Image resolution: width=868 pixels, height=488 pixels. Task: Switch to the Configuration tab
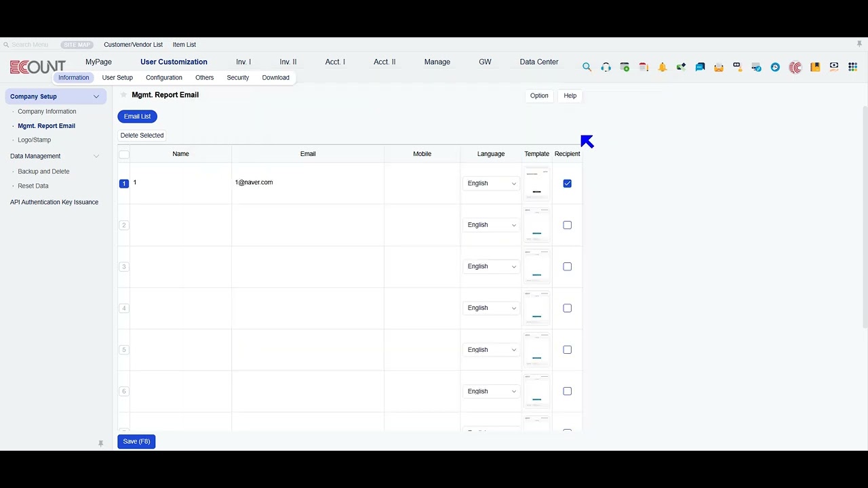coord(164,77)
